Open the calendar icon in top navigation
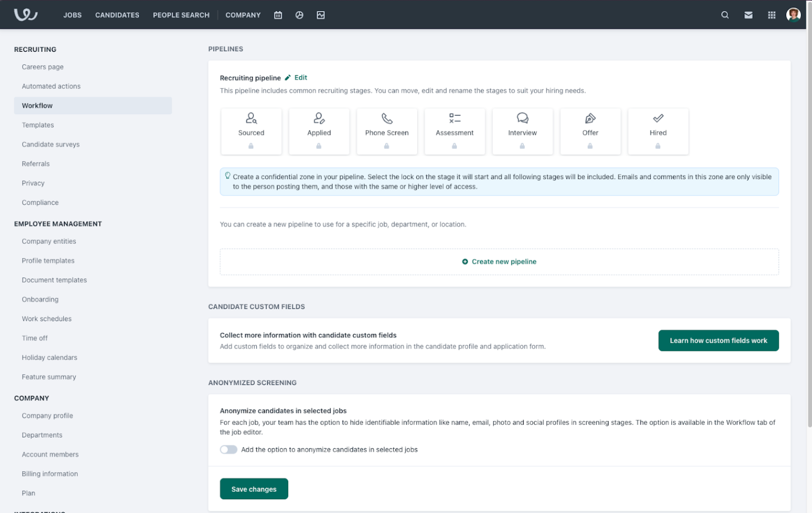The width and height of the screenshot is (812, 513). [278, 15]
